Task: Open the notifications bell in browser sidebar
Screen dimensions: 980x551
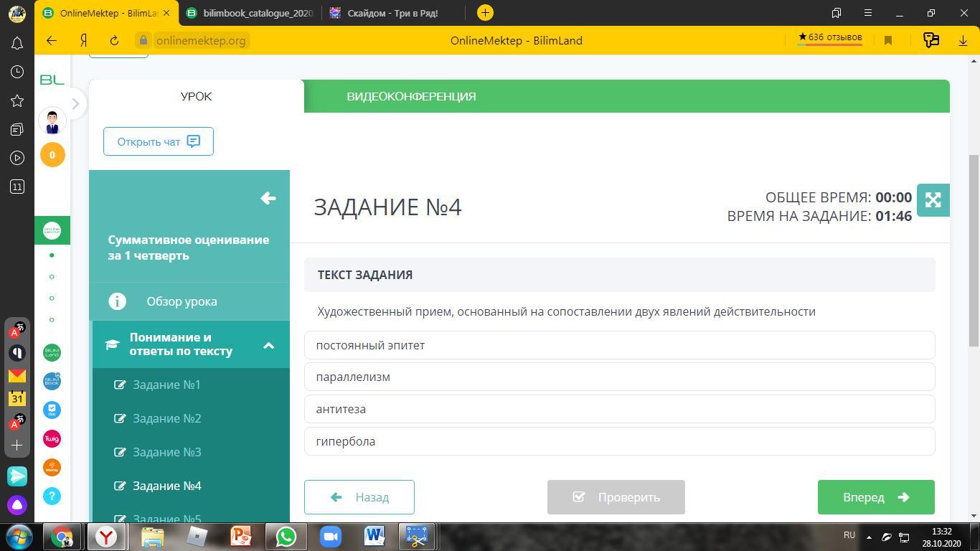Action: [x=17, y=43]
